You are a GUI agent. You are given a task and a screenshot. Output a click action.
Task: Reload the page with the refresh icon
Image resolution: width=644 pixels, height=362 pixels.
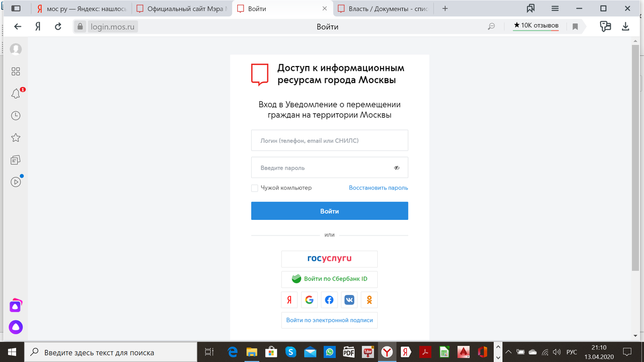[58, 25]
